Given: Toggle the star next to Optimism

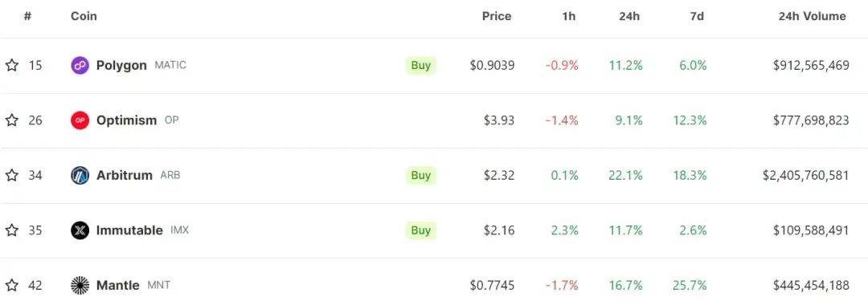Looking at the screenshot, I should pyautogui.click(x=11, y=120).
